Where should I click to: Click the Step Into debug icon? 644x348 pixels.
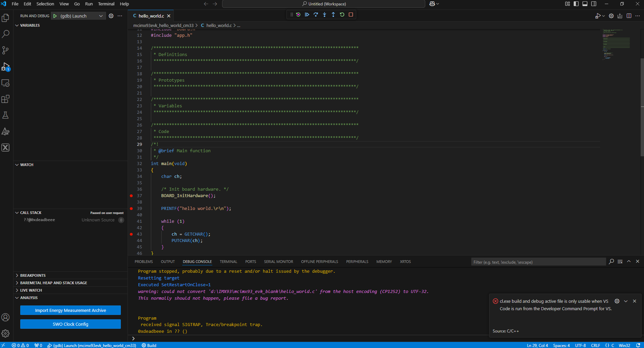coord(324,15)
